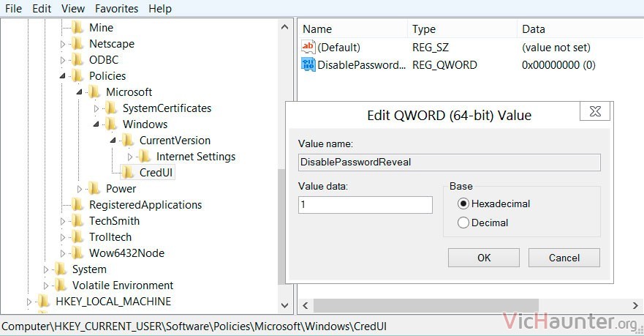Select the TechSmith folder icon
This screenshot has height=336, width=644.
[x=77, y=221]
